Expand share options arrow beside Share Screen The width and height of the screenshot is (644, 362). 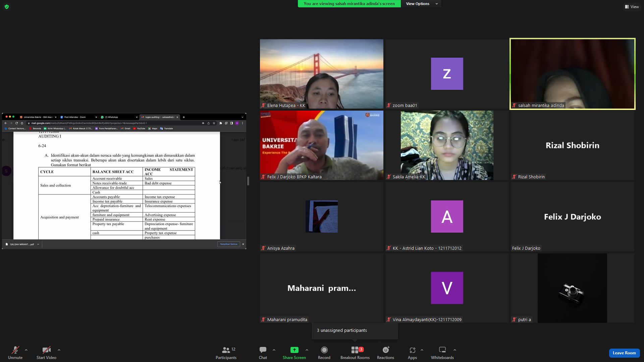click(x=307, y=350)
